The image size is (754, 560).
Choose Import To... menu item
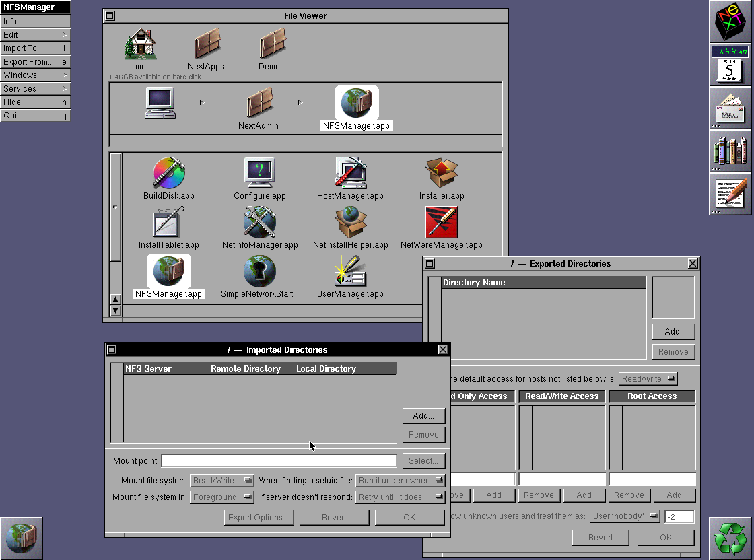tap(36, 48)
